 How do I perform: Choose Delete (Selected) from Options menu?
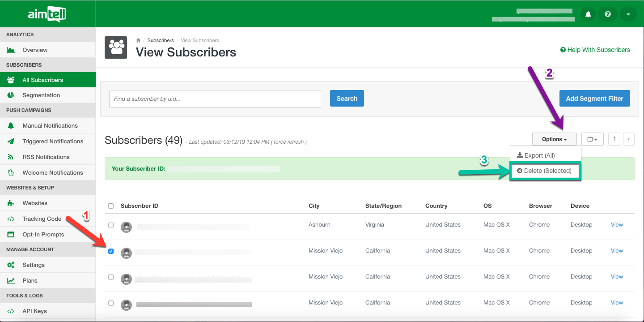[x=544, y=171]
